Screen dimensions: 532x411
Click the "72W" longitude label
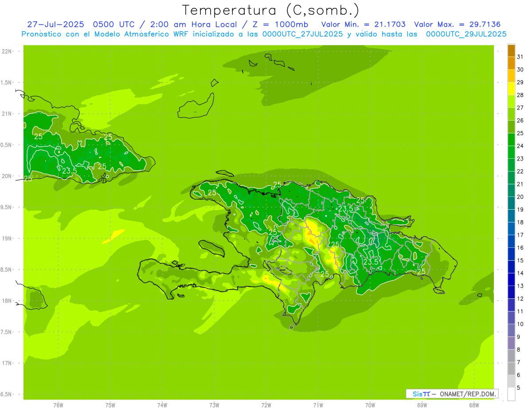click(266, 405)
